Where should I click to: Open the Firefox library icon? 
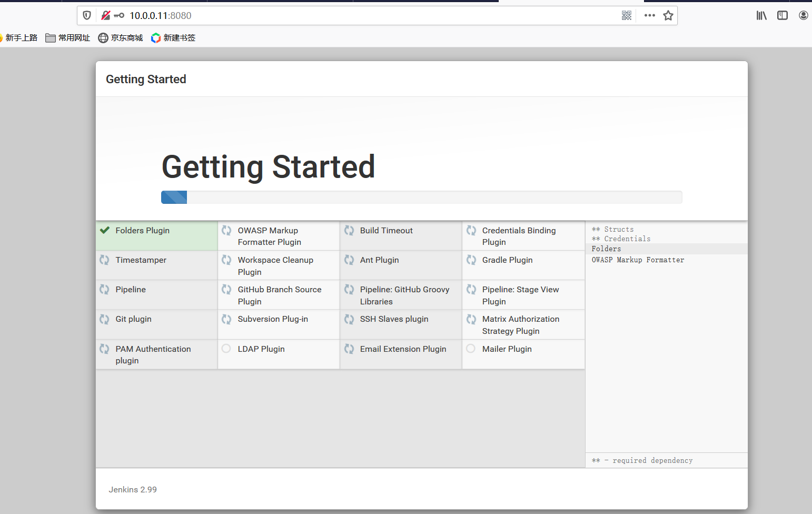coord(761,15)
